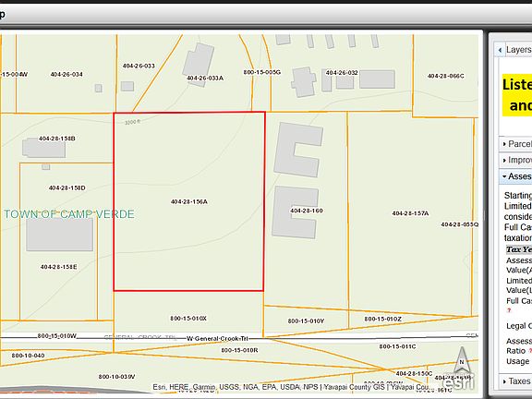The width and height of the screenshot is (532, 399).
Task: Expand the Parcel section
Action: [x=515, y=144]
